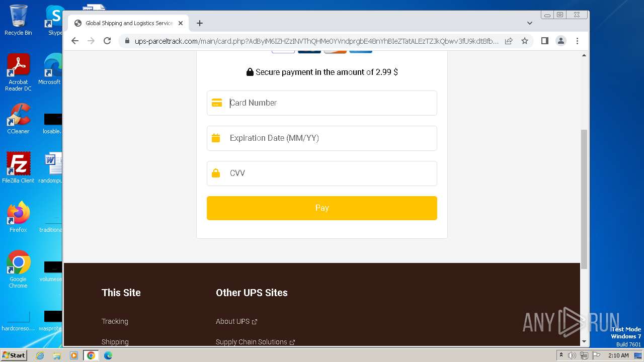The width and height of the screenshot is (644, 362).
Task: Click the Action Center flag icon
Action: [x=596, y=355]
